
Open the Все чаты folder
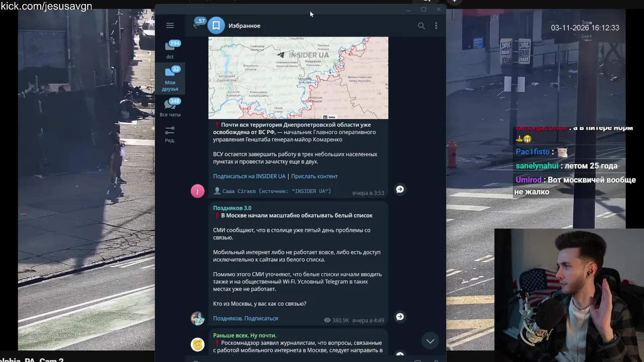pos(170,108)
